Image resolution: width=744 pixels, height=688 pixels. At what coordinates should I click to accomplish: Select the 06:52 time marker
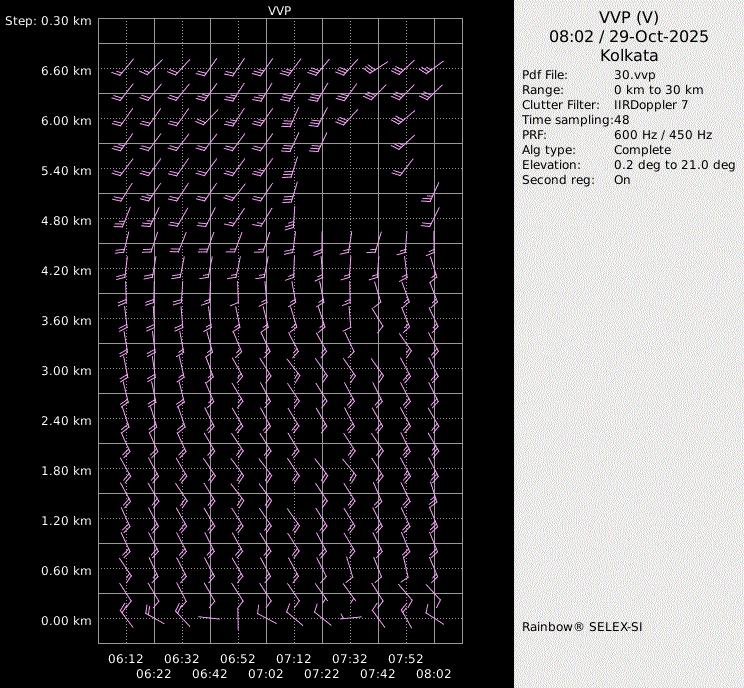[238, 659]
